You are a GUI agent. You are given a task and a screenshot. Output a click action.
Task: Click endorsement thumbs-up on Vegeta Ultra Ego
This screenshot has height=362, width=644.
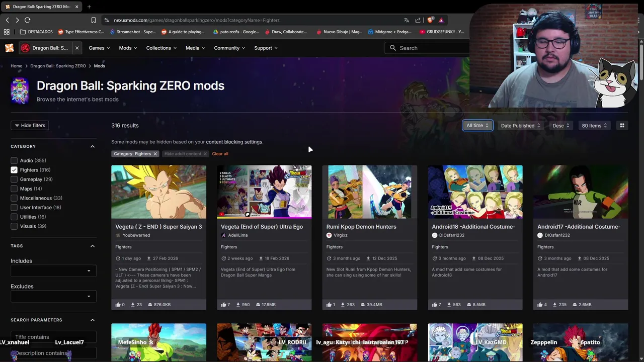pyautogui.click(x=223, y=305)
